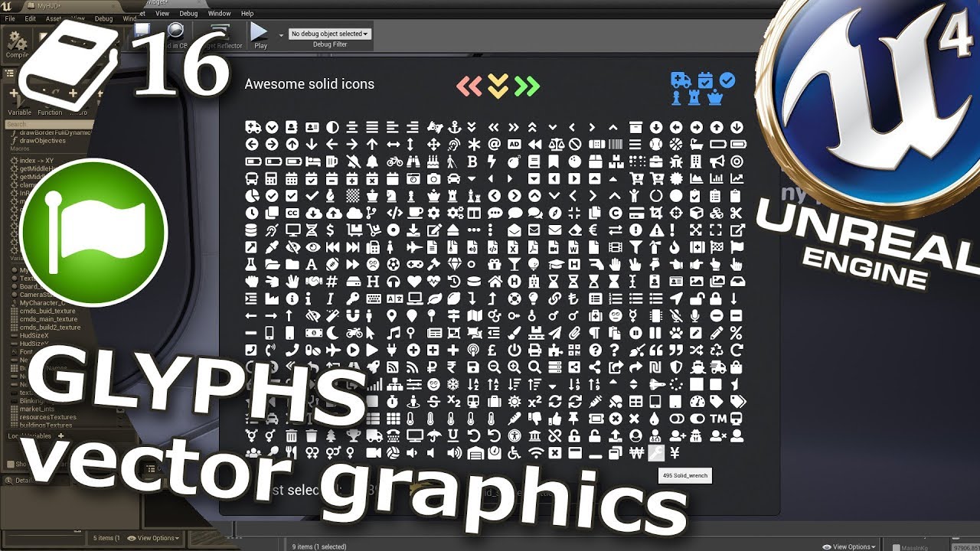The height and width of the screenshot is (551, 980).
Task: Click the green double-right arrows icon
Action: pyautogui.click(x=527, y=85)
